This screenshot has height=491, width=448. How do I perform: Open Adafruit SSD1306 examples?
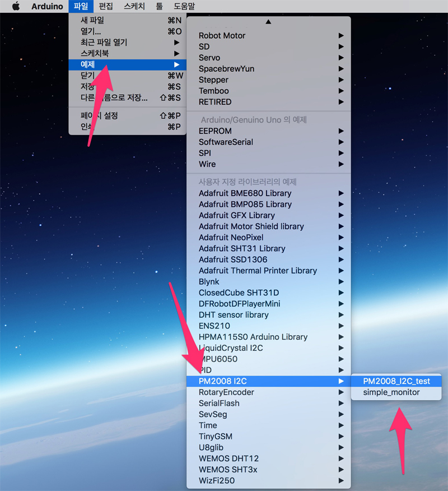pos(268,260)
